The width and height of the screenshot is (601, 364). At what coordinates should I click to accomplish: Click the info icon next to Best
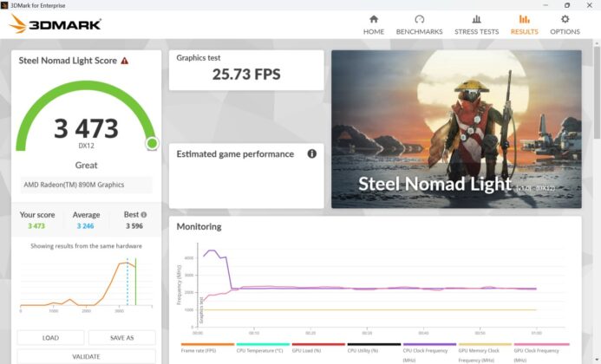(144, 215)
